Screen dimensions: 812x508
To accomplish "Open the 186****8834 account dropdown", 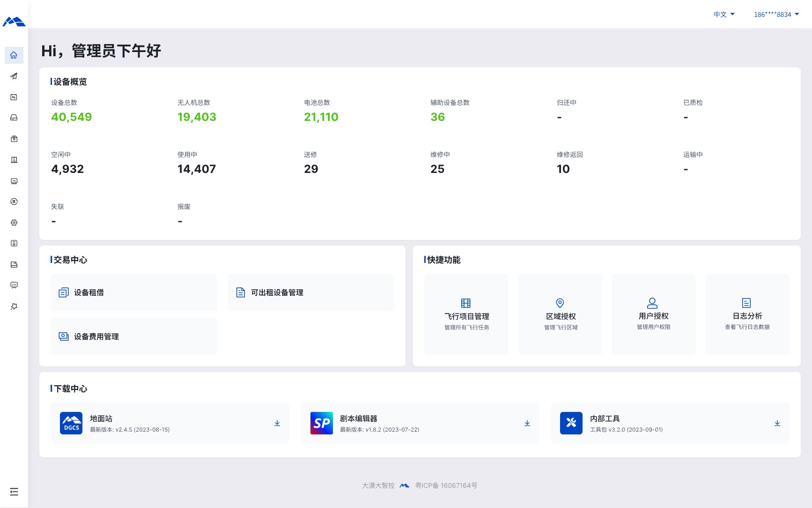I will [776, 15].
